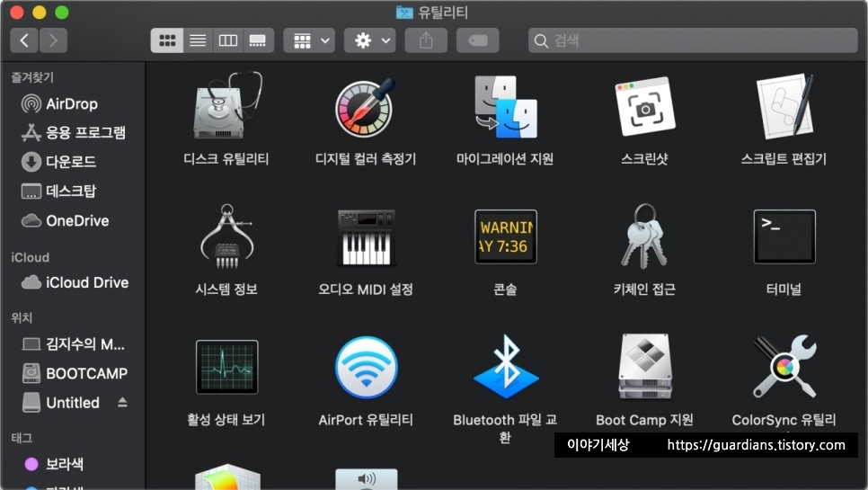Go back with the left arrow button
Screen dimensions: 868x490
(x=23, y=40)
